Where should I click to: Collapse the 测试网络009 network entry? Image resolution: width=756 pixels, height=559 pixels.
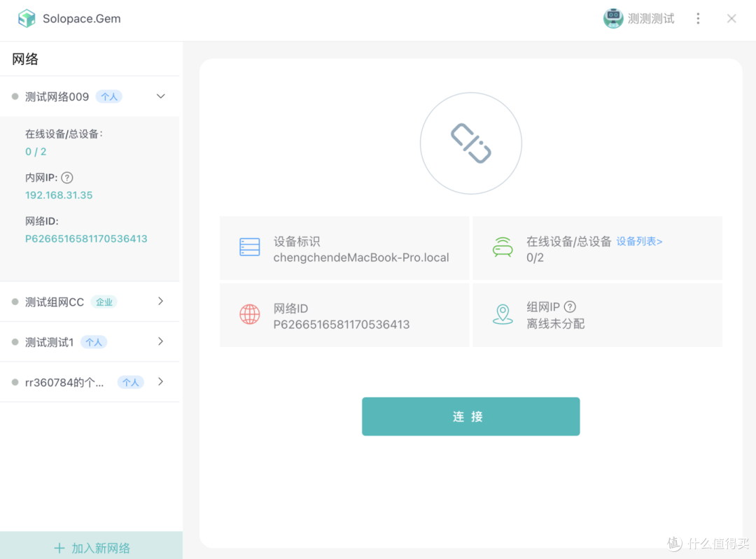click(160, 97)
